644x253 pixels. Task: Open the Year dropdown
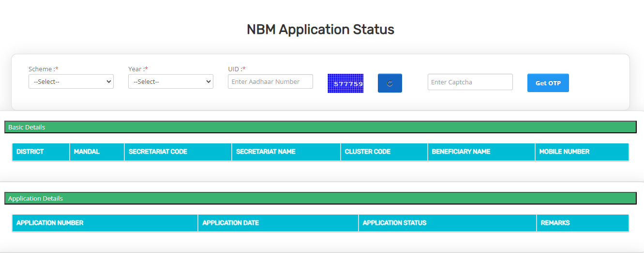171,81
